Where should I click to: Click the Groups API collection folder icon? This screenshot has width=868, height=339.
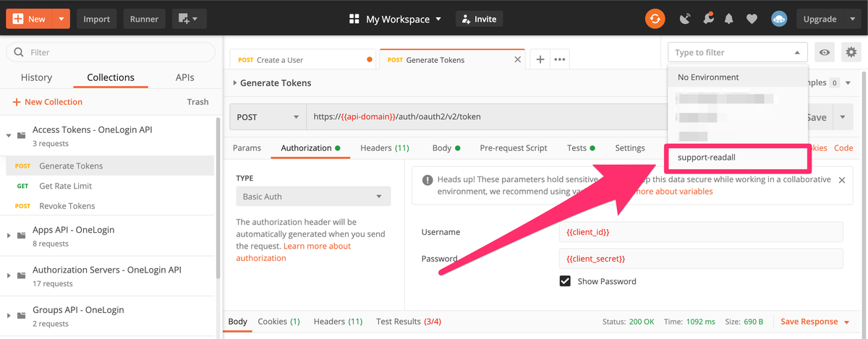click(x=22, y=315)
